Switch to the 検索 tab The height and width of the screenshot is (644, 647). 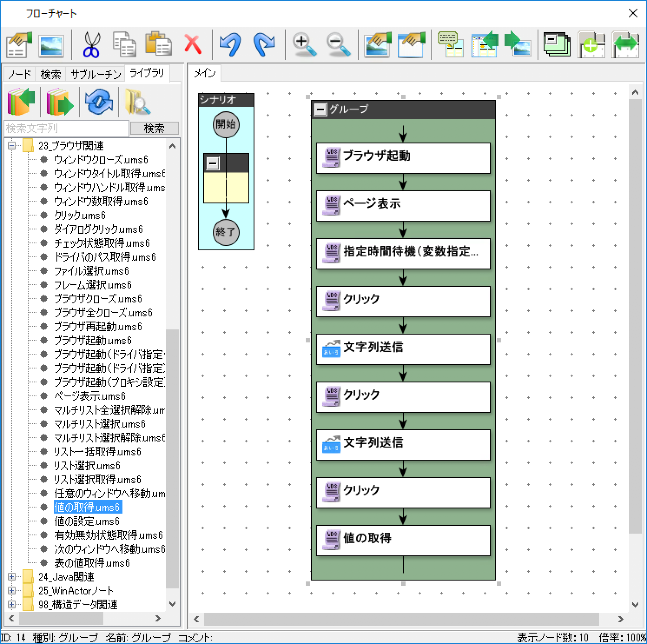51,74
